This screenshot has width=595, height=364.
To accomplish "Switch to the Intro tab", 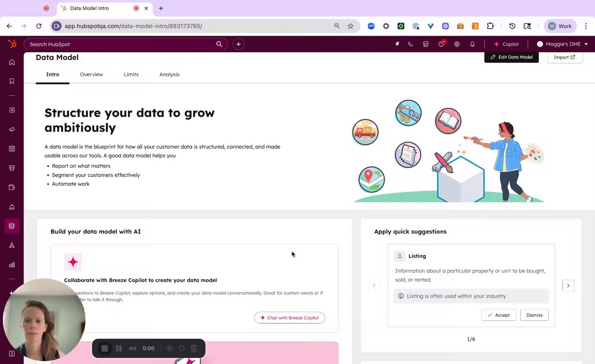I will 53,74.
